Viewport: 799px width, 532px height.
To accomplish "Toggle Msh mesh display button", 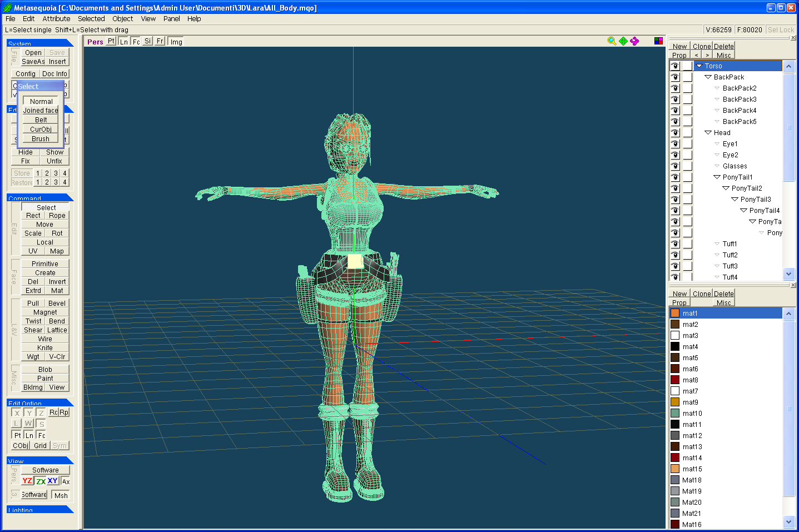I will pos(61,495).
